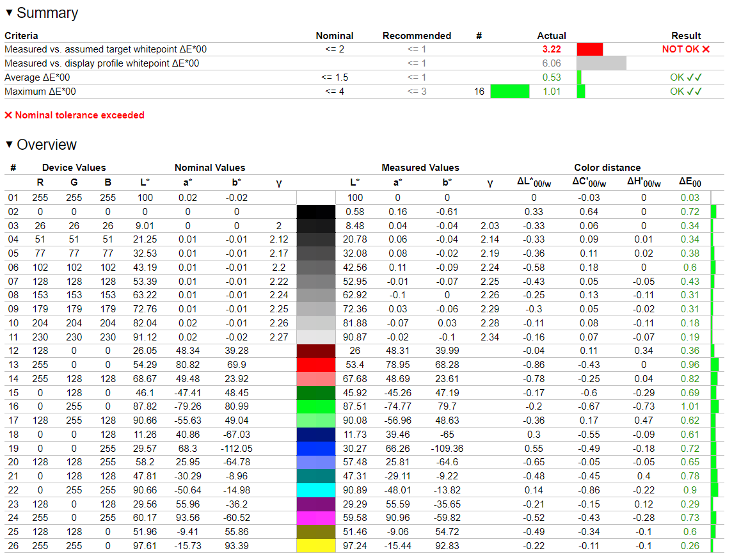Click the red bar beside Actual 3.22
Image resolution: width=732 pixels, height=560 pixels.
[589, 49]
